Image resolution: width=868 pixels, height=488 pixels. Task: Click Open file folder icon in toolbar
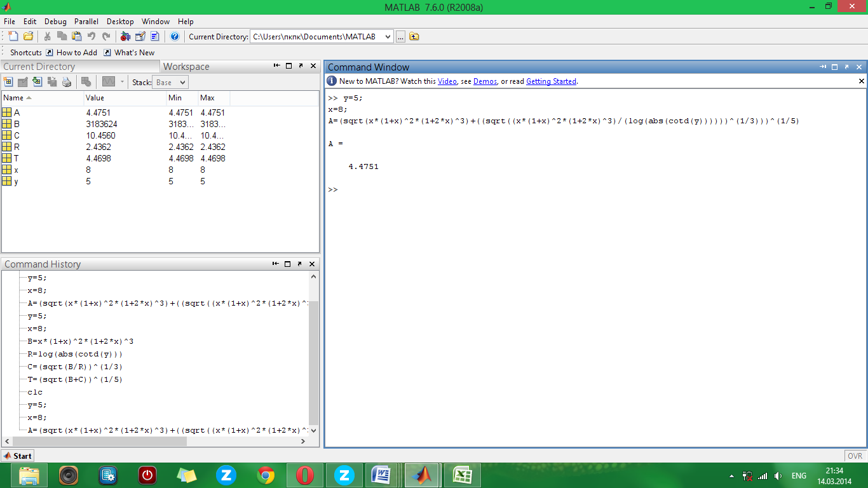tap(28, 36)
